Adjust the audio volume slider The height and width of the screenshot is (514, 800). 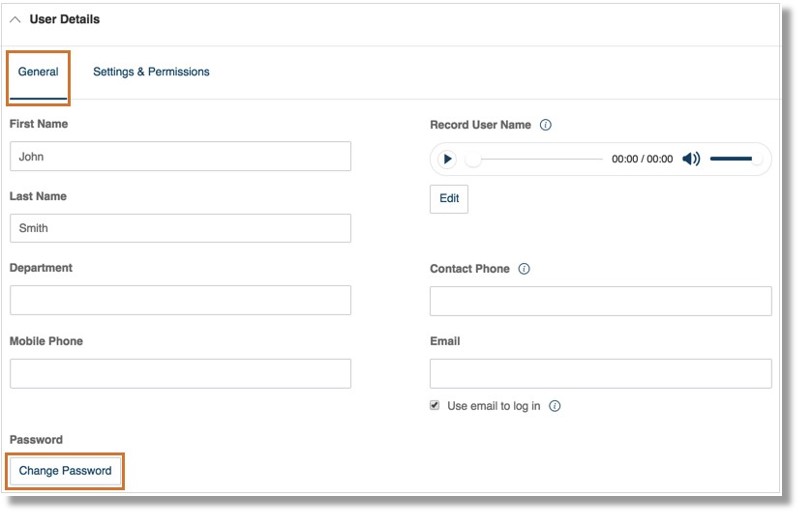click(x=735, y=159)
